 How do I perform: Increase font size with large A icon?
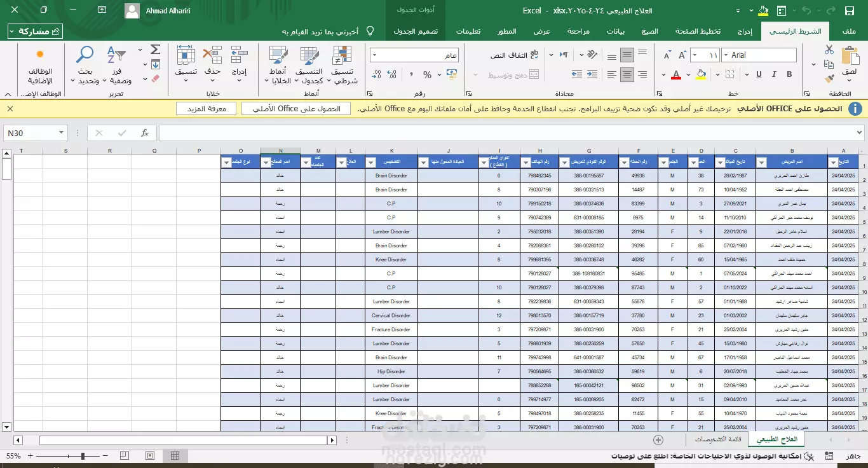pos(682,55)
